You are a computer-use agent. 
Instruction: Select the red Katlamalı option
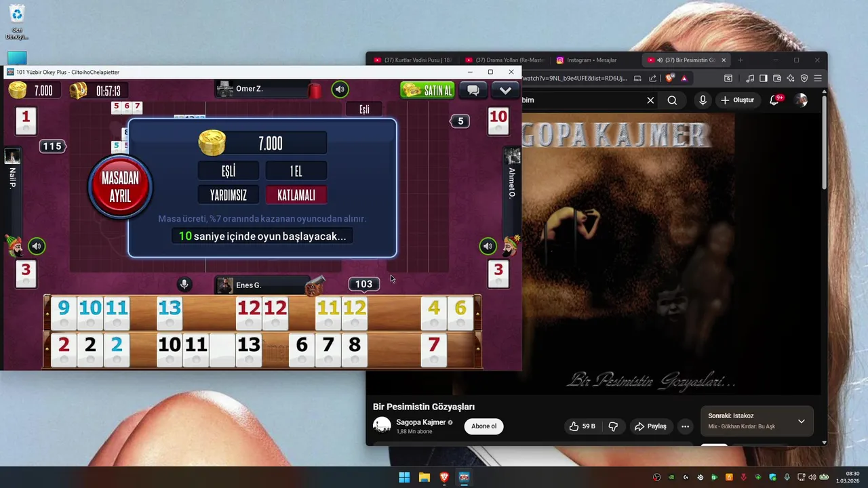pyautogui.click(x=296, y=195)
